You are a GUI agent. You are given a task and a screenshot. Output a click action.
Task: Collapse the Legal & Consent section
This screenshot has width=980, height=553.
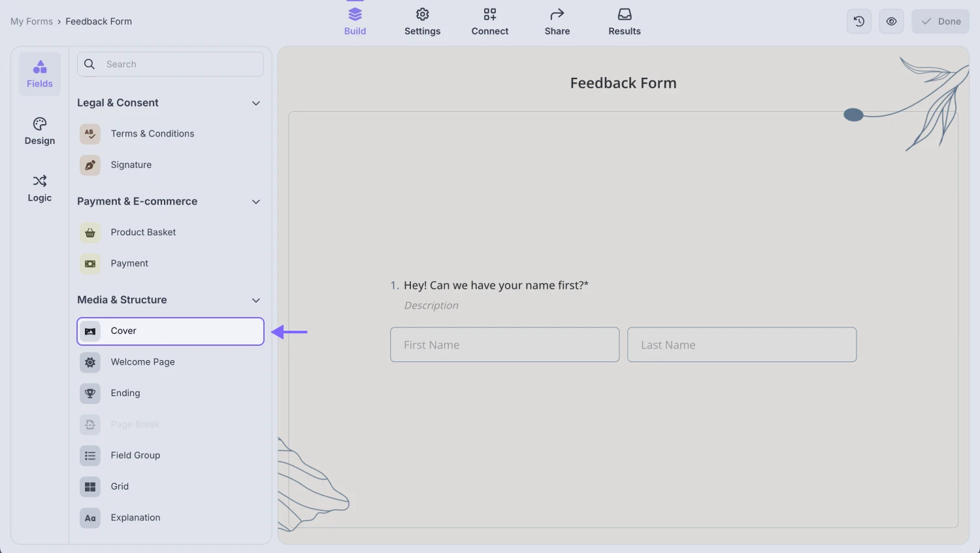point(255,103)
